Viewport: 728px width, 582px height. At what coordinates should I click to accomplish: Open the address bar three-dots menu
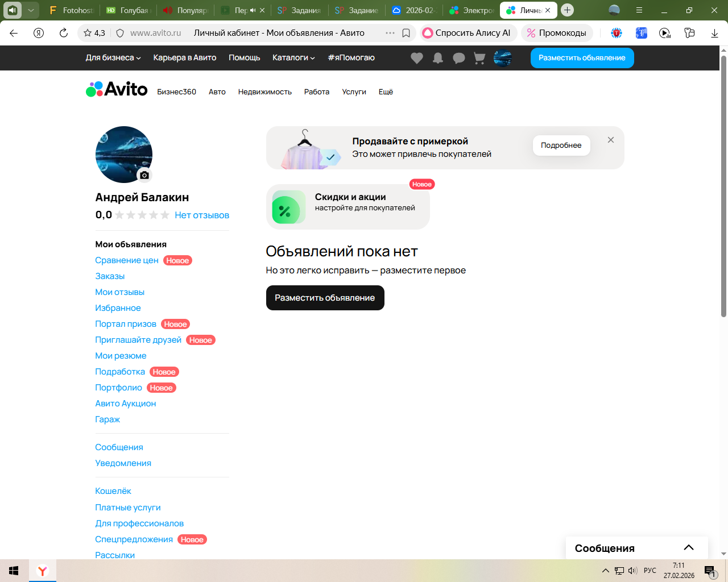[390, 33]
